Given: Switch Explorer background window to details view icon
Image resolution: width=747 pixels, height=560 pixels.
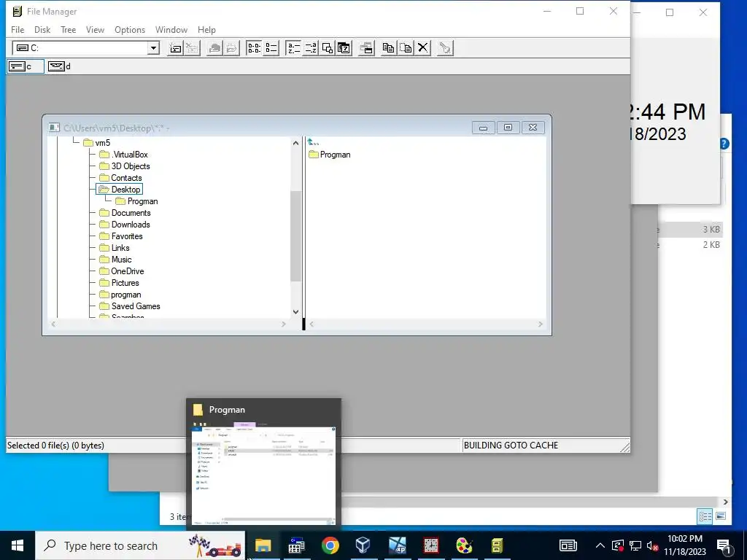Looking at the screenshot, I should (x=705, y=516).
